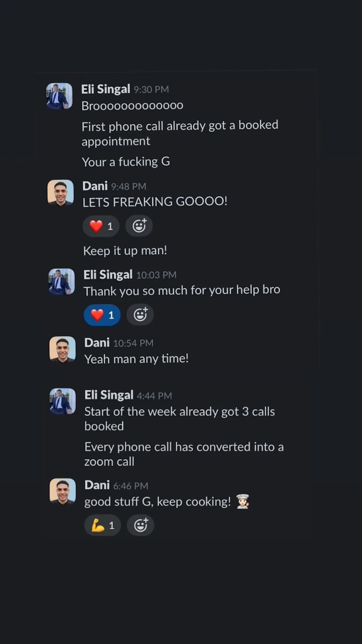The width and height of the screenshot is (362, 644).
Task: Toggle flexed bicep reaction on the last message
Action: point(103,525)
